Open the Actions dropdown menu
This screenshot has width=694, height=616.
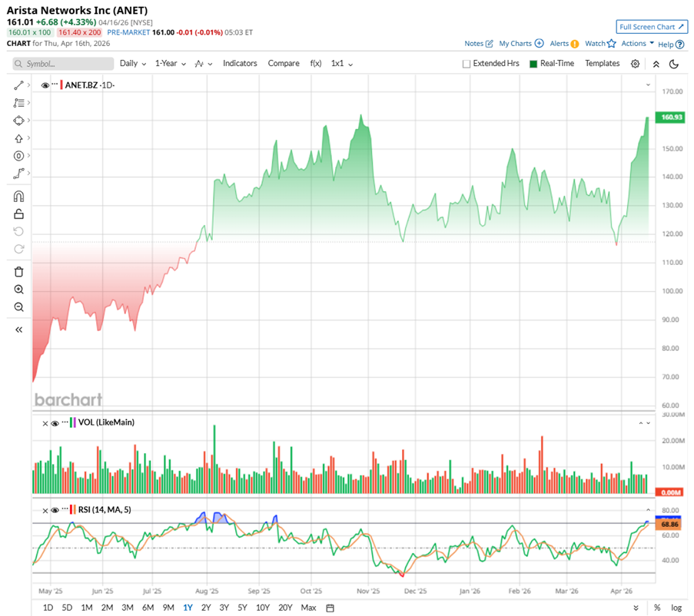(x=637, y=44)
